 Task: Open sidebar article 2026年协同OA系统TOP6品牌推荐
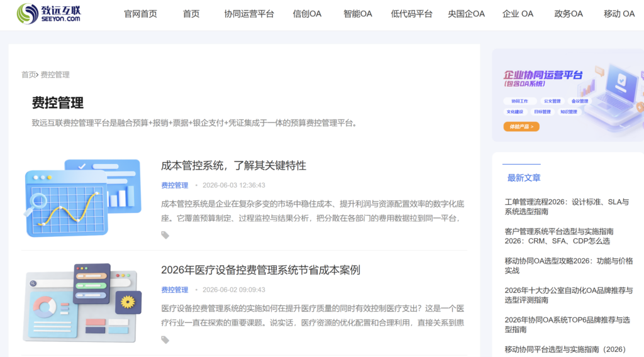coord(567,325)
